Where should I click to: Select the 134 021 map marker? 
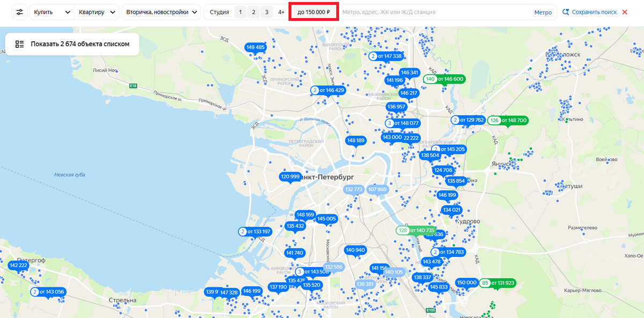coord(452,210)
